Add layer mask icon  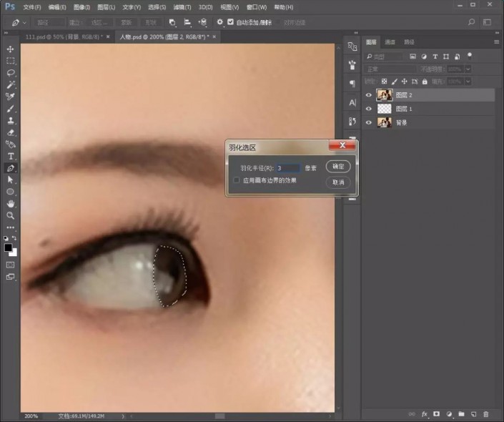point(437,414)
